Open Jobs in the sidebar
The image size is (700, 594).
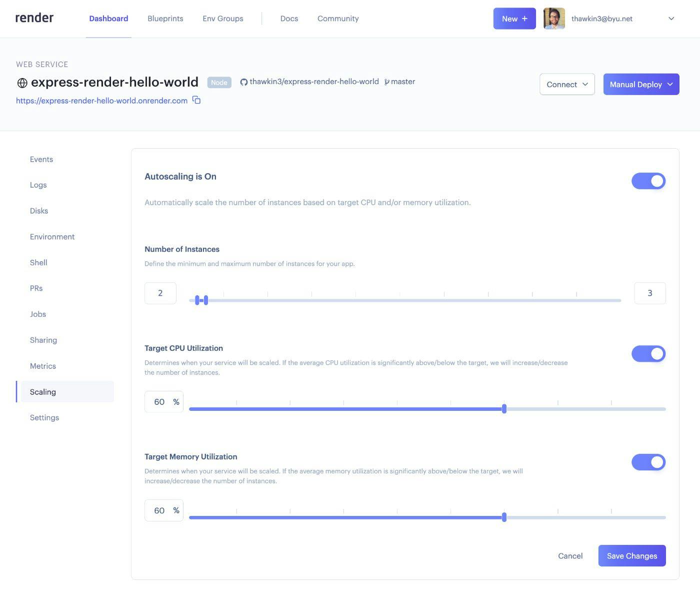coord(38,314)
